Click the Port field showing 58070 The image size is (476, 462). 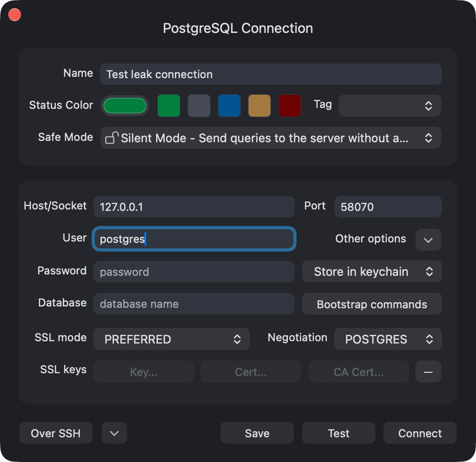(388, 207)
